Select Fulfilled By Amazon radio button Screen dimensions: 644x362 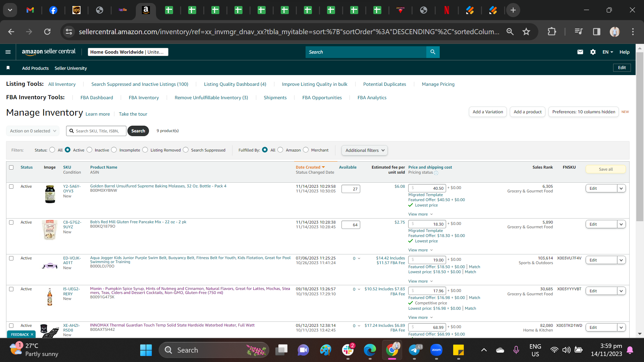click(x=280, y=150)
